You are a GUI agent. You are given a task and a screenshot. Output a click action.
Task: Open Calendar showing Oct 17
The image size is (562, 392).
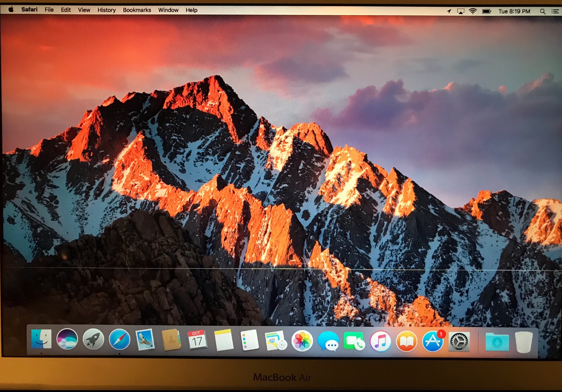(x=197, y=340)
